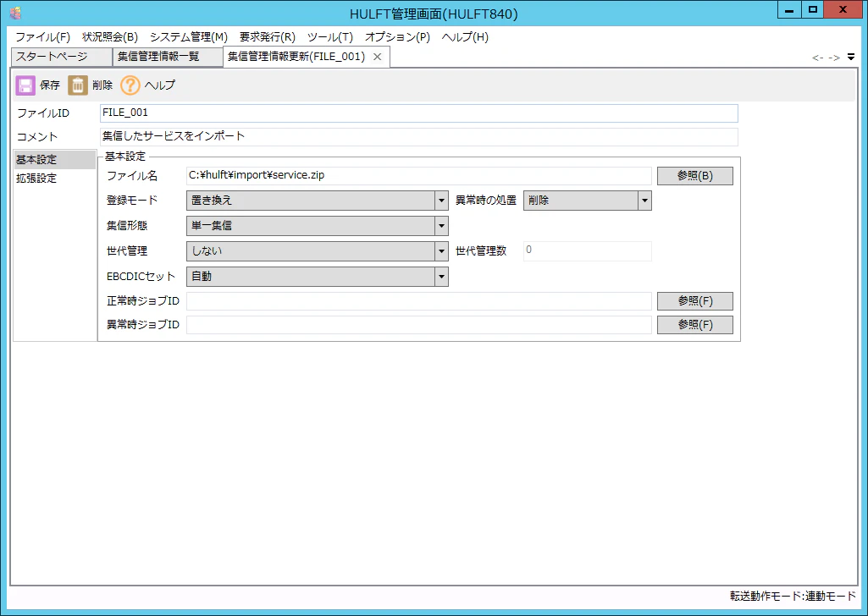Open the ファイル(F) menu

pyautogui.click(x=42, y=37)
